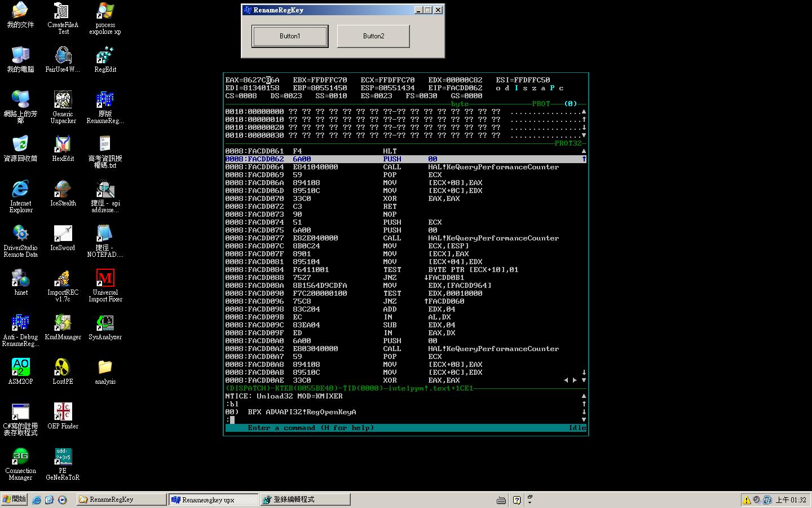This screenshot has width=812, height=508.
Task: Open the Start menu button
Action: 14,500
